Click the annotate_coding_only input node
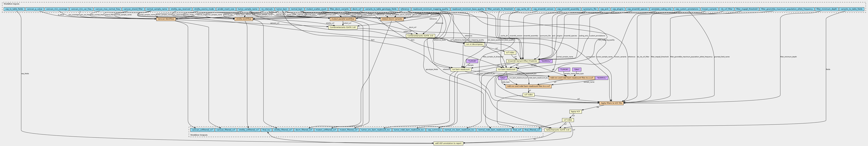Screen dimensions: 868x146 pos(661,9)
